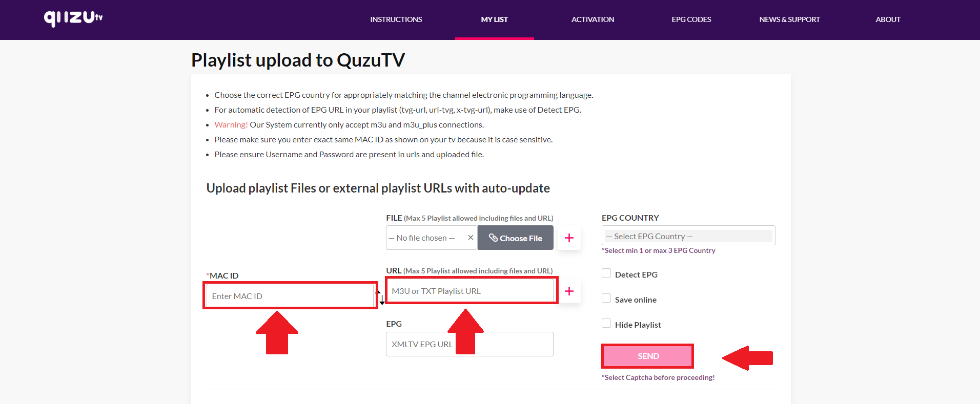Image resolution: width=980 pixels, height=404 pixels.
Task: Tick the Save online checkbox
Action: [x=606, y=299]
